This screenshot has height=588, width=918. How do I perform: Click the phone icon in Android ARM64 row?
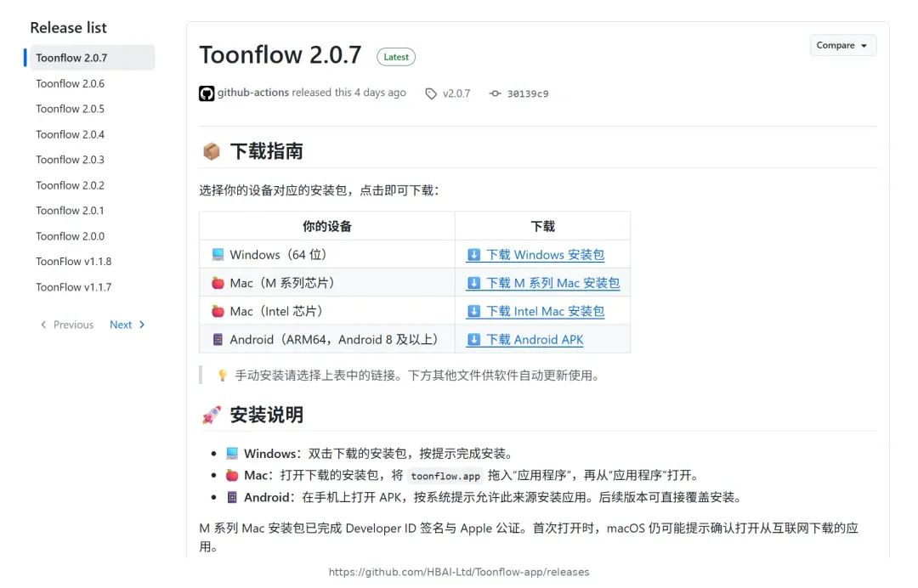click(218, 339)
